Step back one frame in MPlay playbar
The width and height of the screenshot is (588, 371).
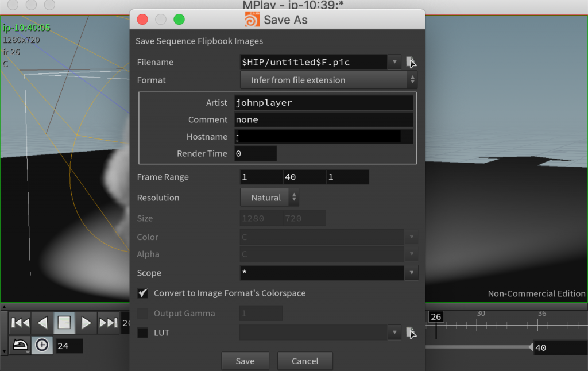coord(42,323)
